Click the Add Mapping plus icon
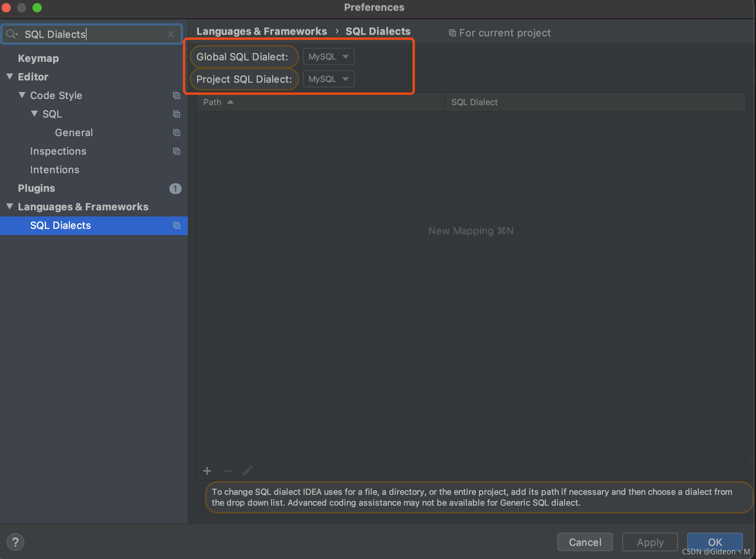 (208, 470)
